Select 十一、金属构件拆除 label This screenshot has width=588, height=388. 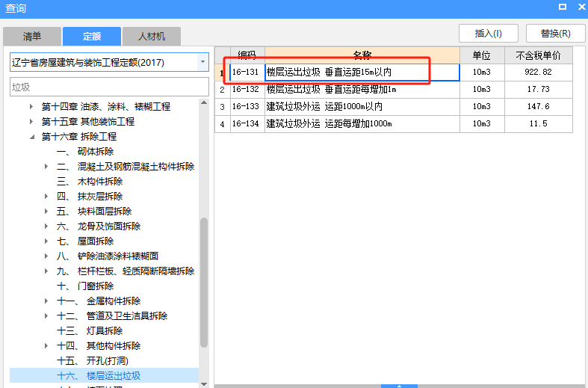pyautogui.click(x=99, y=301)
